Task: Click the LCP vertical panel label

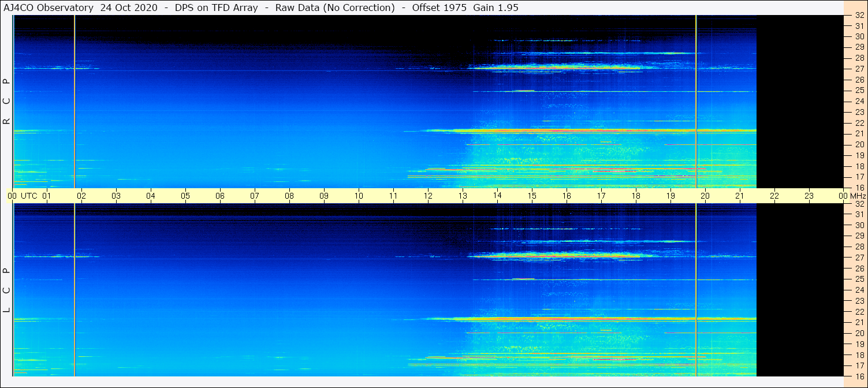Action: pyautogui.click(x=7, y=290)
